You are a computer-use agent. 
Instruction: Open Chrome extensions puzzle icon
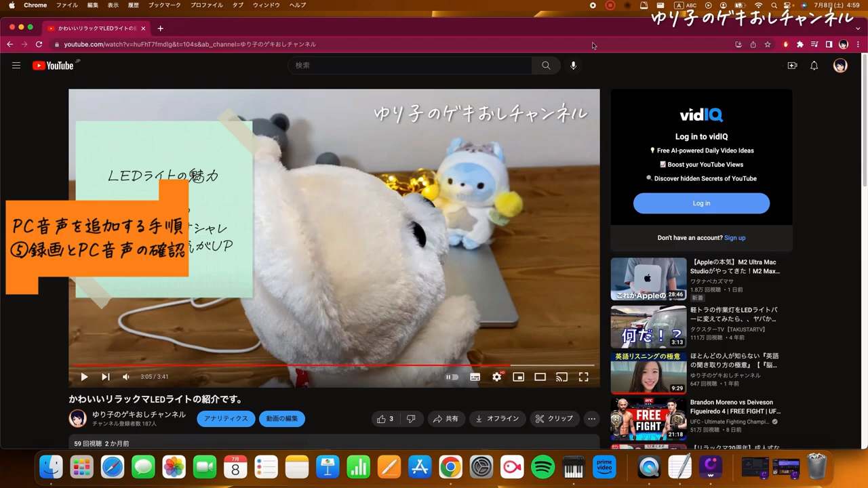click(800, 44)
